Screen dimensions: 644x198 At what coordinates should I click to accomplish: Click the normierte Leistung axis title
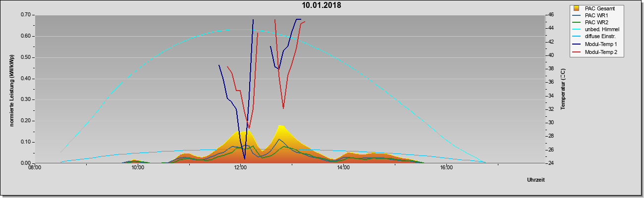point(12,90)
